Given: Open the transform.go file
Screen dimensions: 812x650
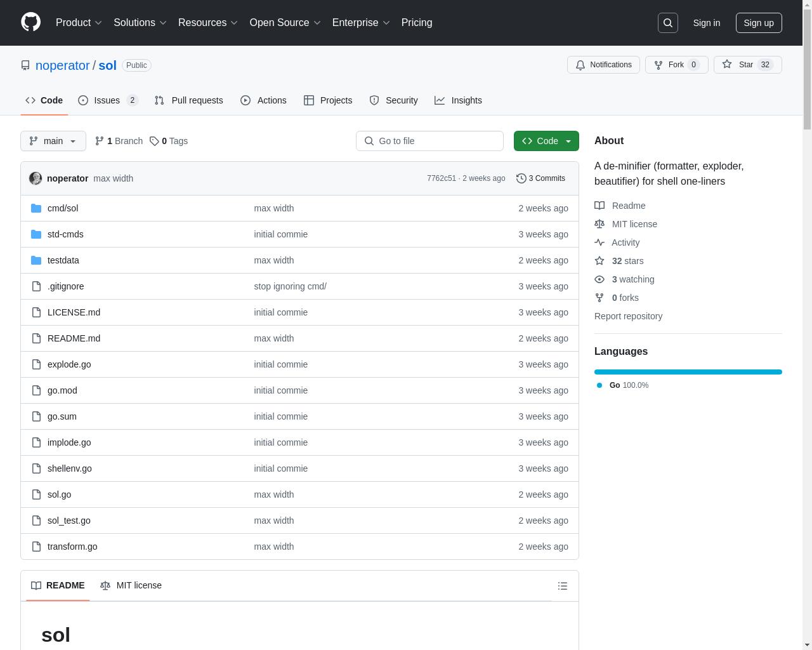Looking at the screenshot, I should [x=72, y=547].
